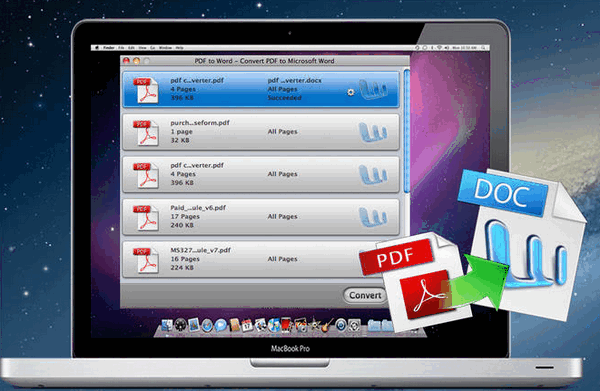Click All Pages in the Paid_...ule_v6.pdf row
This screenshot has height=391, width=600.
pos(282,217)
